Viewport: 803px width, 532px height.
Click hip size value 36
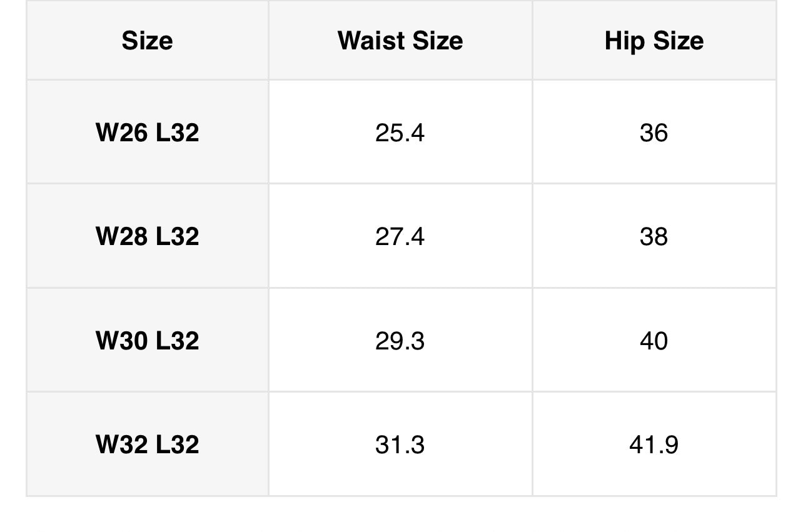(x=654, y=133)
